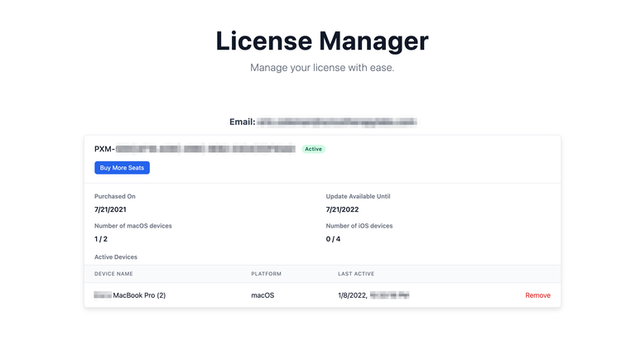Click the License Manager page heading
636x364 pixels.
(x=322, y=41)
